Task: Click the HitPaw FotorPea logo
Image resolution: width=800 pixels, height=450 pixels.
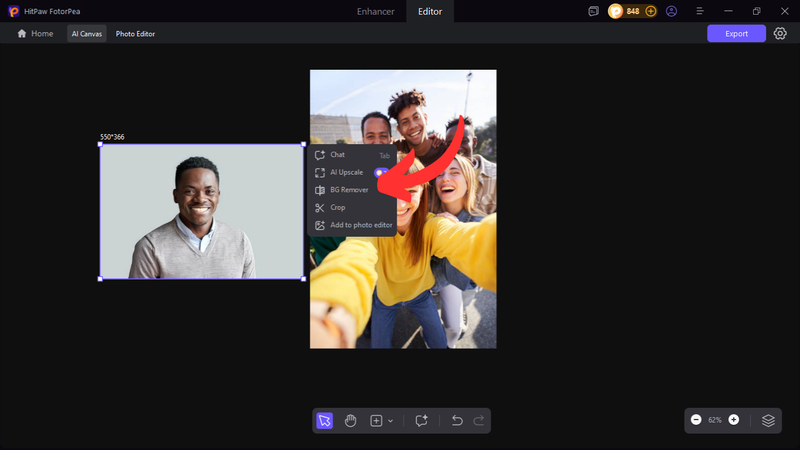Action: [14, 11]
